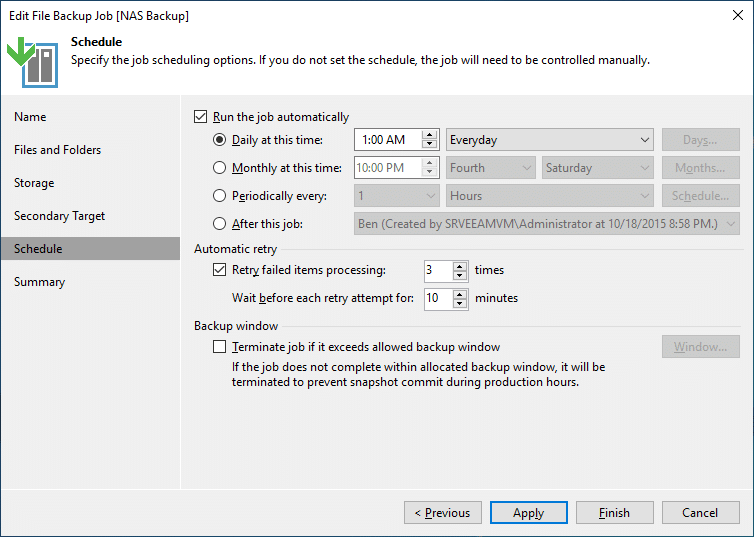
Task: Open the After this job selection dropdown
Action: 547,224
